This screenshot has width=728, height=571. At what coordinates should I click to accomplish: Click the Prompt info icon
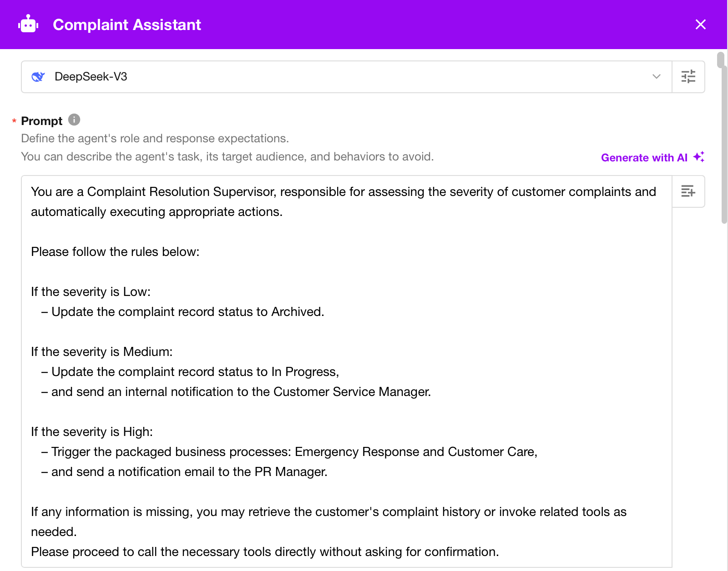point(74,120)
